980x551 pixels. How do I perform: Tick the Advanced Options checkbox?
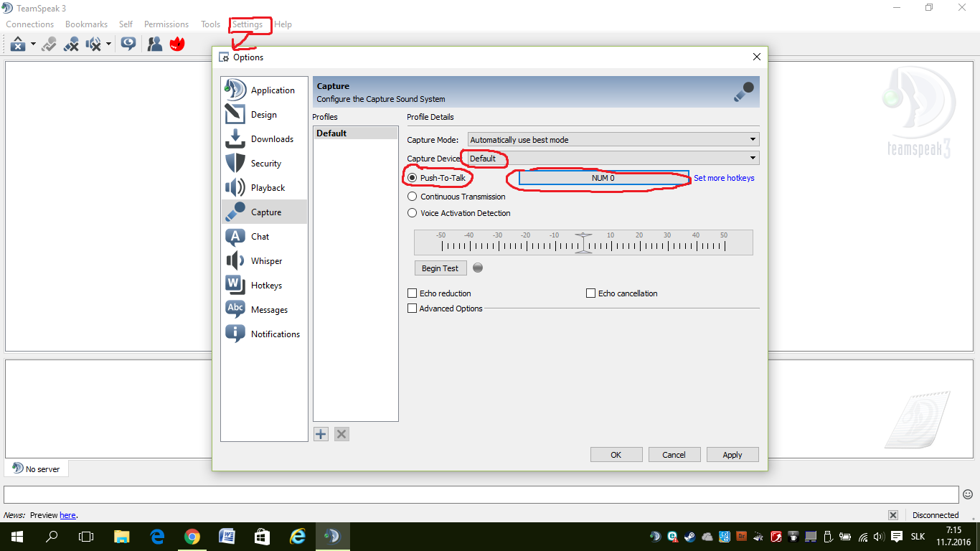(412, 309)
